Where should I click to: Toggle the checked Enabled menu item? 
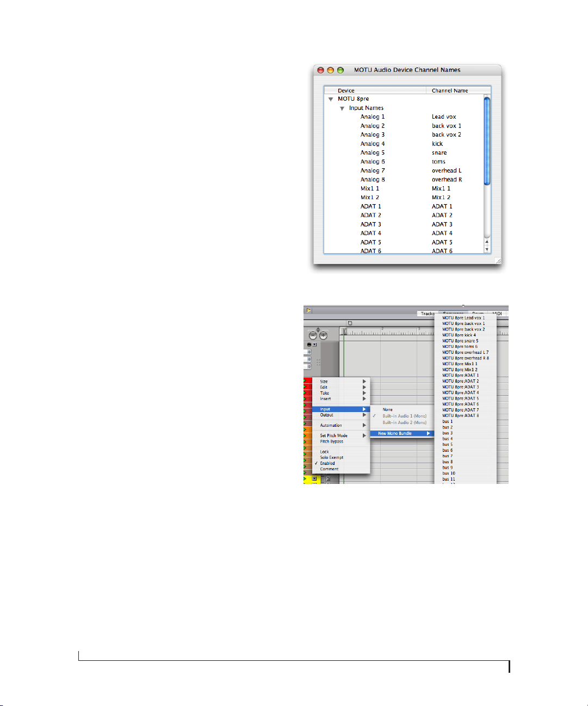point(341,463)
